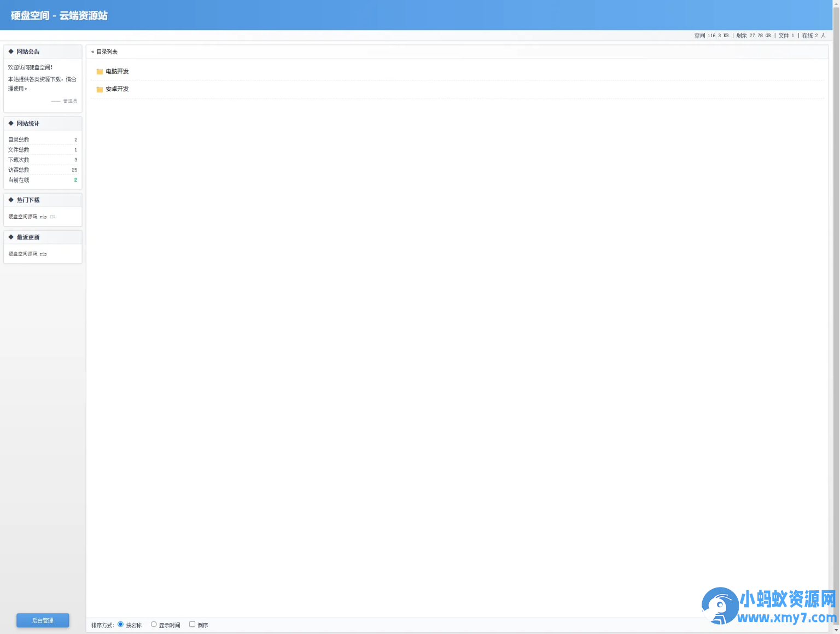The height and width of the screenshot is (634, 840).
Task: Click the 目录列表 breadcrumb heading
Action: (107, 52)
